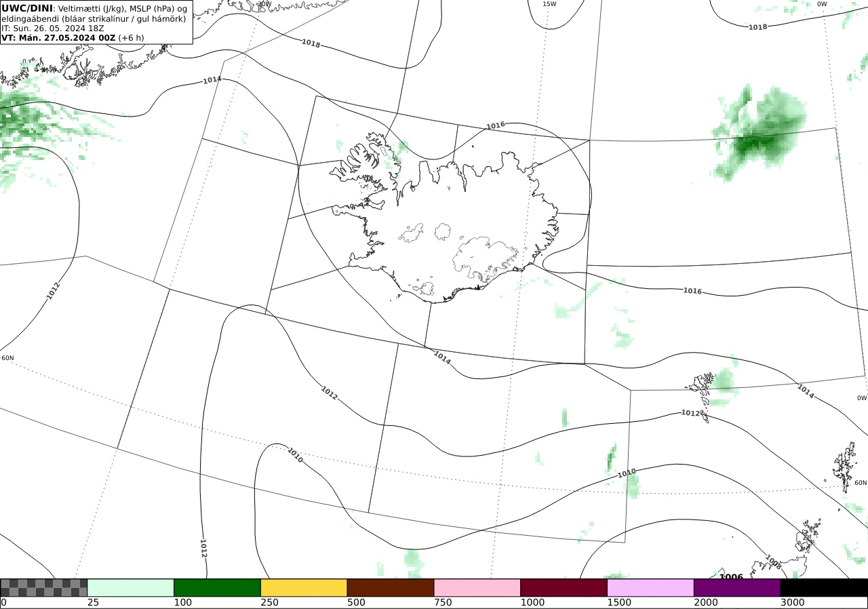868x609 pixels.
Task: Click the bold 1006 pressure label
Action: pos(731,576)
